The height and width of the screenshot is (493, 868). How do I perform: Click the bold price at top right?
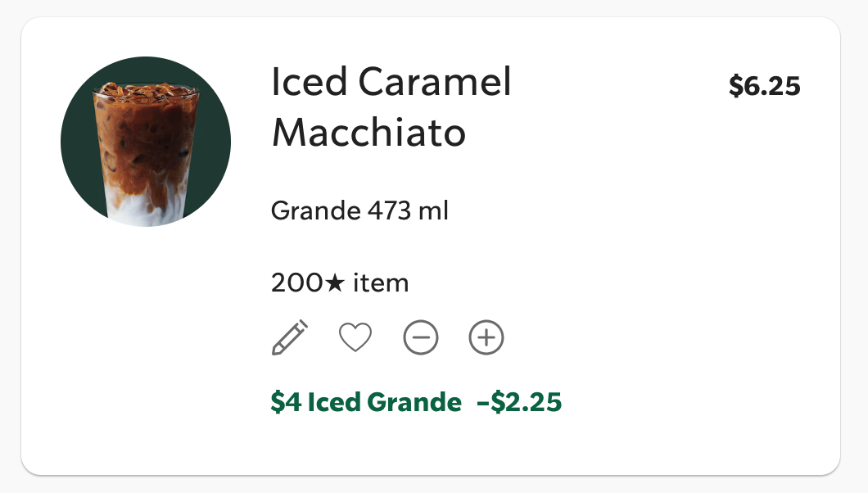coord(764,86)
